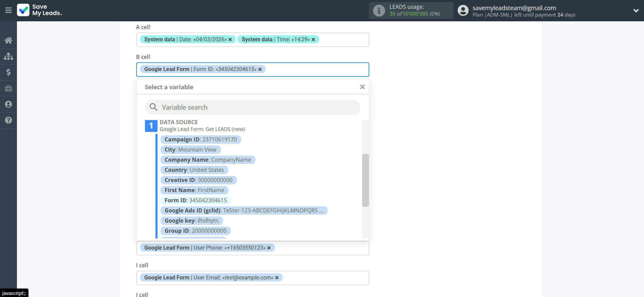This screenshot has width=644, height=297.
Task: Click the account avatar icon
Action: 463,10
